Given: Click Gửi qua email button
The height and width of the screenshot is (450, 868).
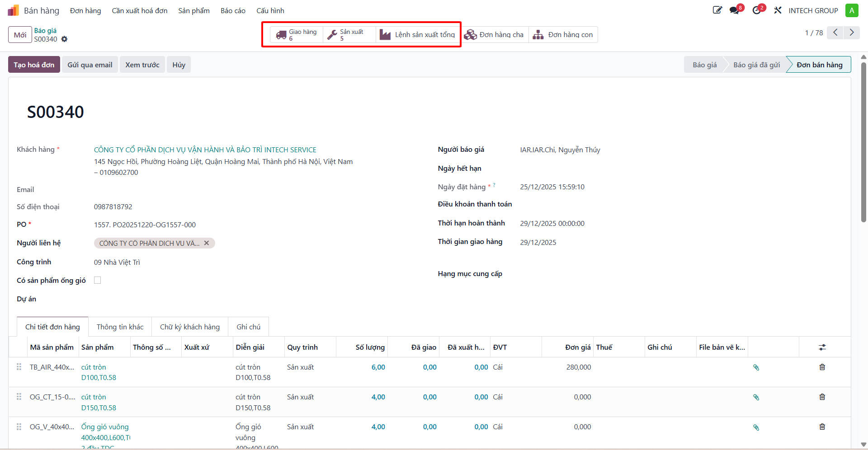Looking at the screenshot, I should coord(90,65).
